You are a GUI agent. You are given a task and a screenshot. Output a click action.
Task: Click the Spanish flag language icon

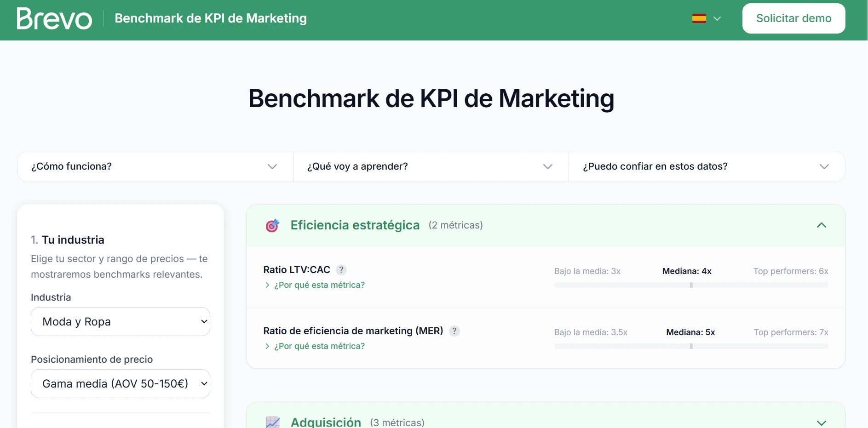click(x=699, y=18)
